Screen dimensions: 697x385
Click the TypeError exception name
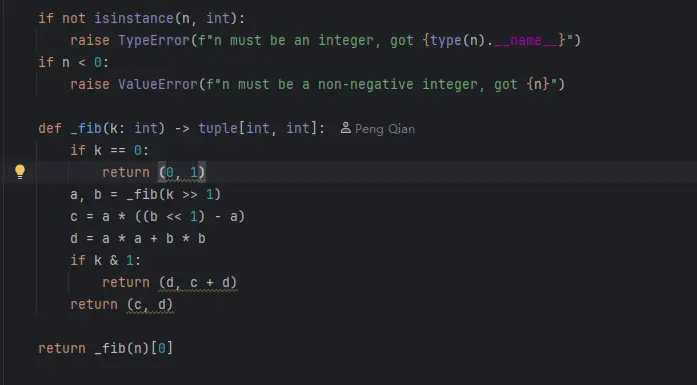(154, 40)
